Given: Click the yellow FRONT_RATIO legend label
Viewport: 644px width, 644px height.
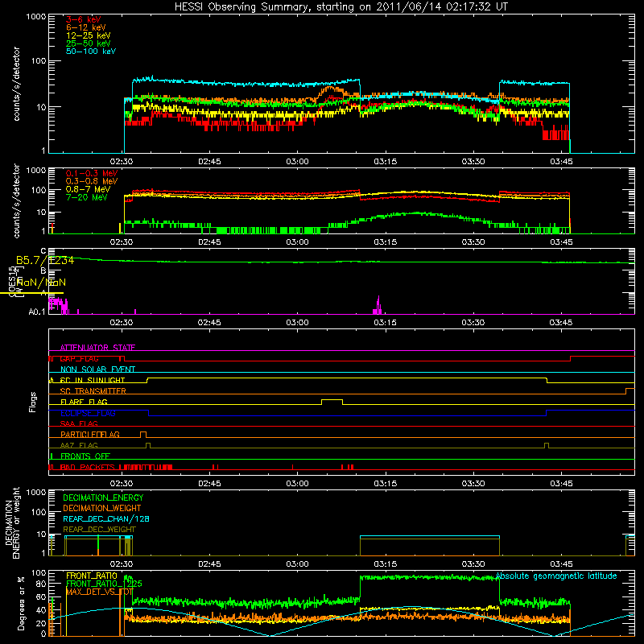Looking at the screenshot, I should [92, 576].
